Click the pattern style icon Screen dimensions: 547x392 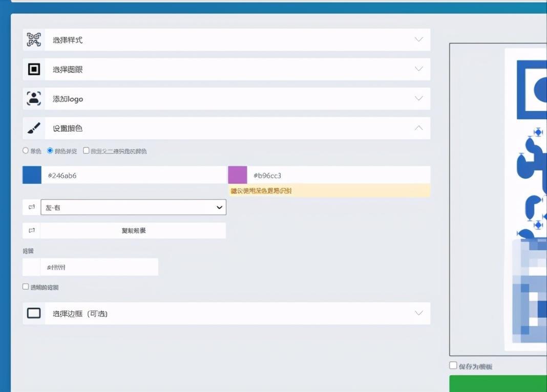click(x=34, y=40)
